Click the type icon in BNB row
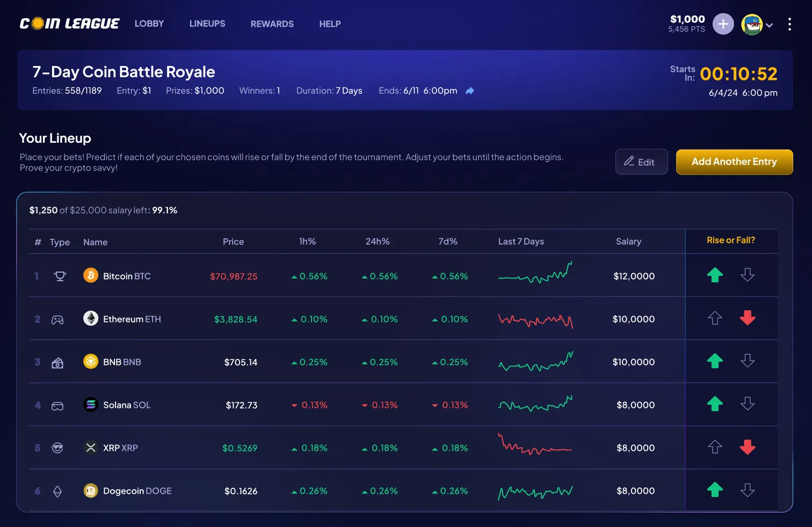The image size is (812, 527). pos(57,363)
